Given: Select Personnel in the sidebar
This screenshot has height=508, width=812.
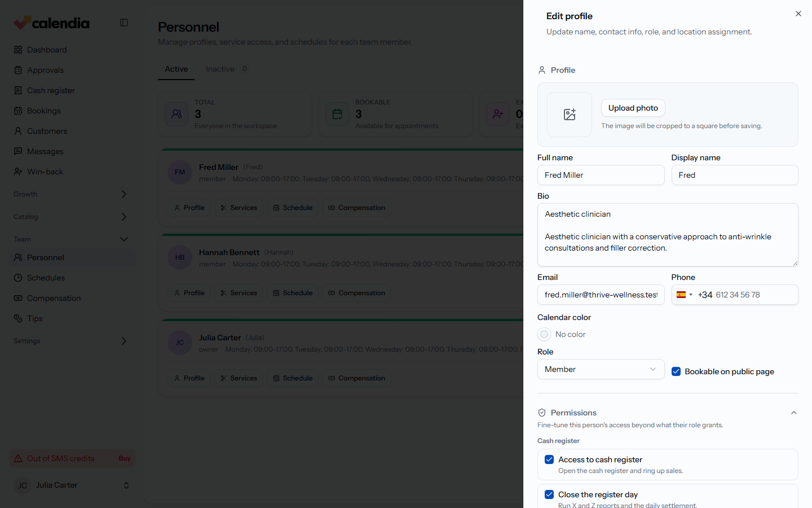Looking at the screenshot, I should 72,257.
